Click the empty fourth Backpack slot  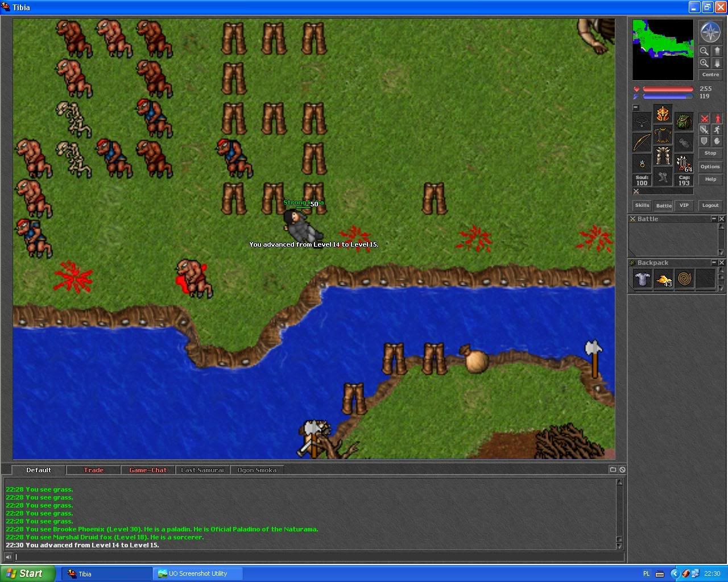[x=705, y=279]
